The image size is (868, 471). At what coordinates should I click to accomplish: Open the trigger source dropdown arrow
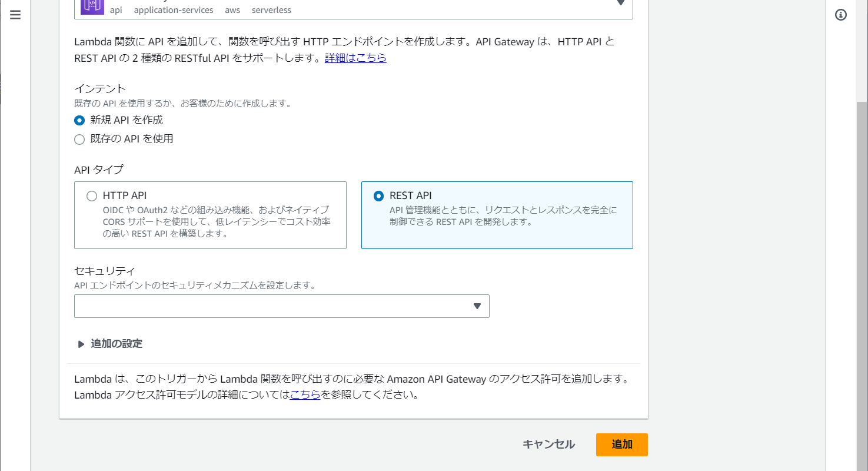620,4
